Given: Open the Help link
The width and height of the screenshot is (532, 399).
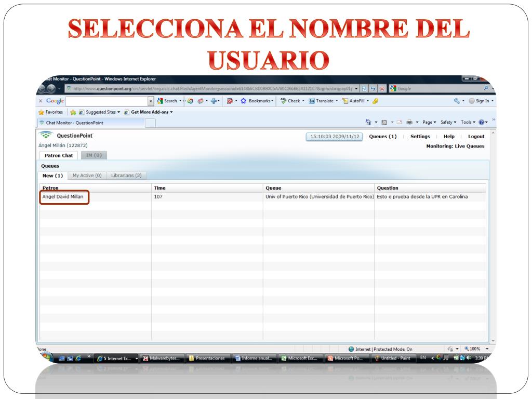Looking at the screenshot, I should (x=449, y=137).
